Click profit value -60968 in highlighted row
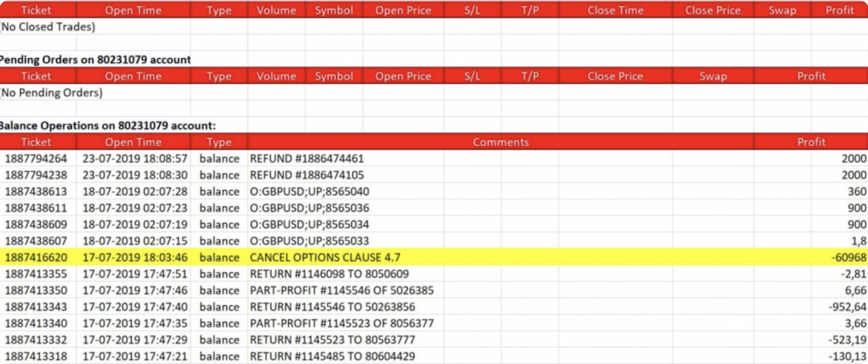Viewport: 868px width, 364px height. (x=849, y=257)
